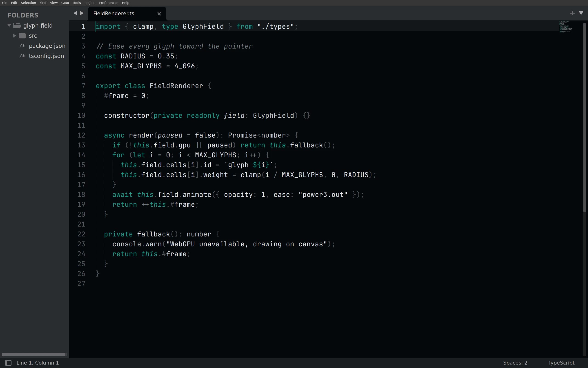Select the glyph-field folder icon

point(17,26)
